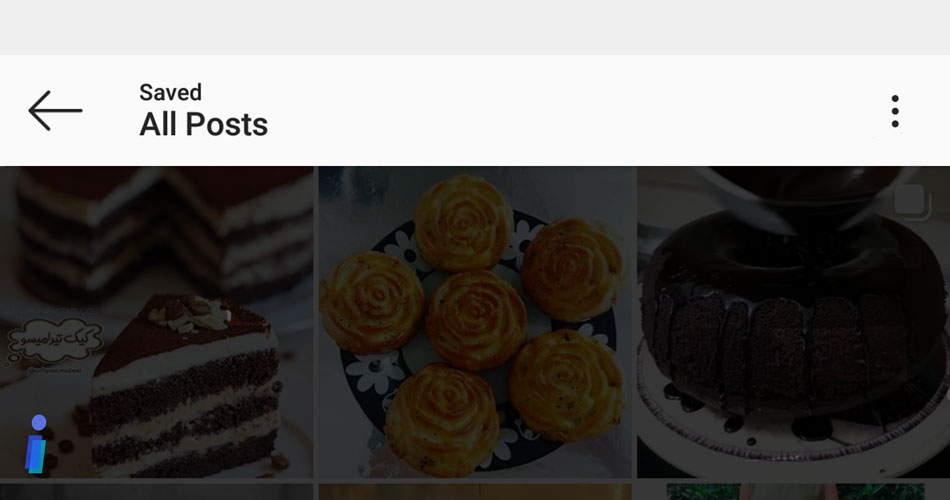Open the rose-shaped pastries saved post
Screen dimensions: 950x500
pos(475,322)
